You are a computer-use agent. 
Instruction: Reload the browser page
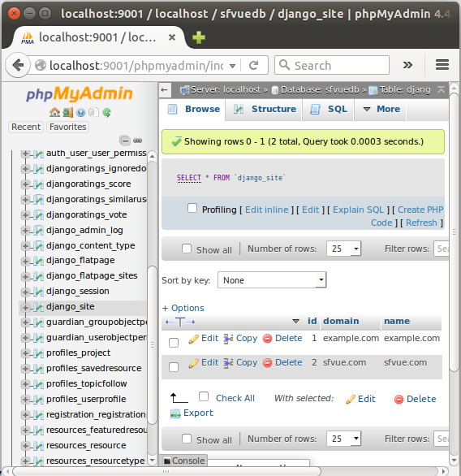coord(254,65)
